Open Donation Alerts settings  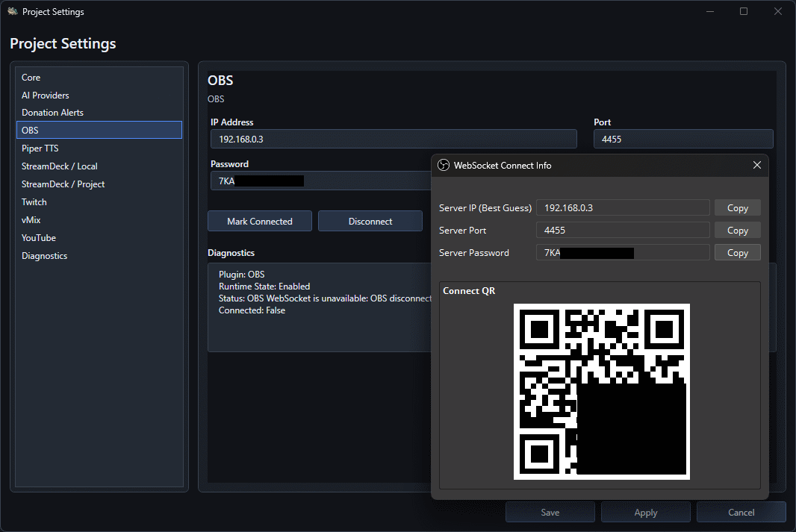pyautogui.click(x=99, y=113)
